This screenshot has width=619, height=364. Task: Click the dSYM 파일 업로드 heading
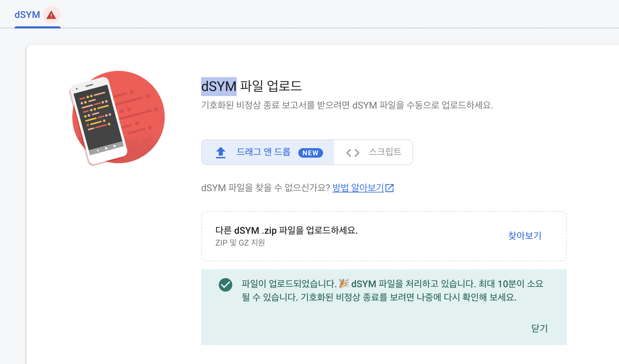pyautogui.click(x=251, y=86)
